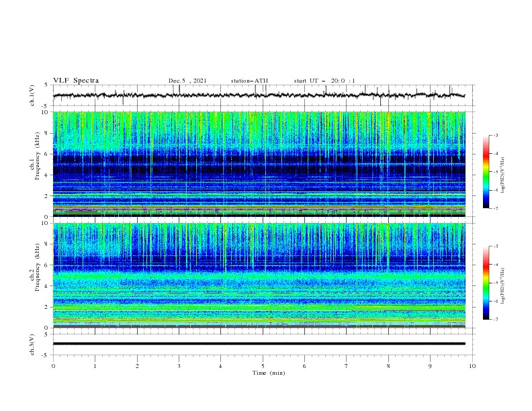Select the "start UT = 20: 0 : 1" text
The width and height of the screenshot is (532, 411).
pyautogui.click(x=324, y=81)
